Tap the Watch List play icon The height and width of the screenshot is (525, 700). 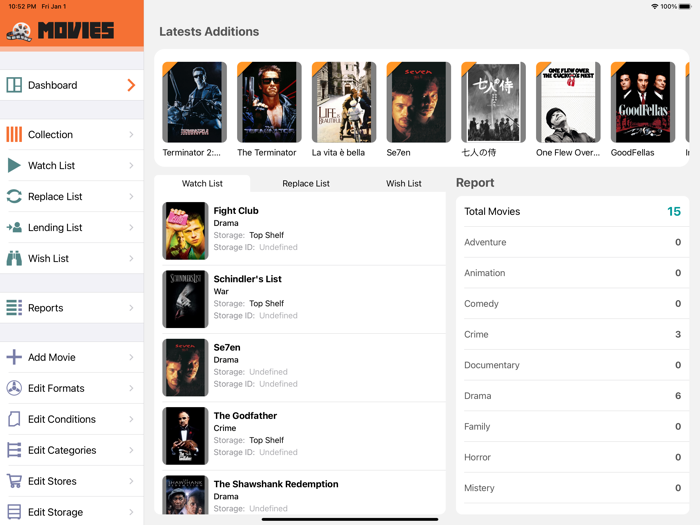point(14,165)
